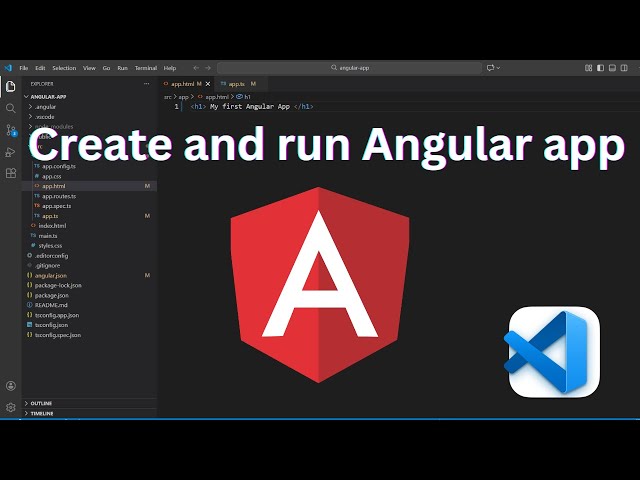Go back with the left arrow
Screen dimensions: 640x480
(x=196, y=68)
